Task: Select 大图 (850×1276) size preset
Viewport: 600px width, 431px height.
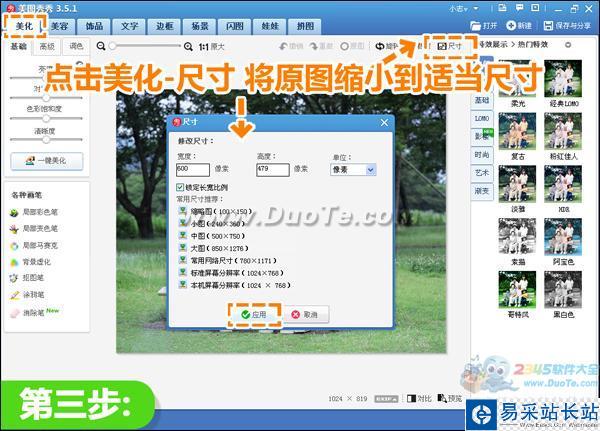Action: [x=214, y=248]
